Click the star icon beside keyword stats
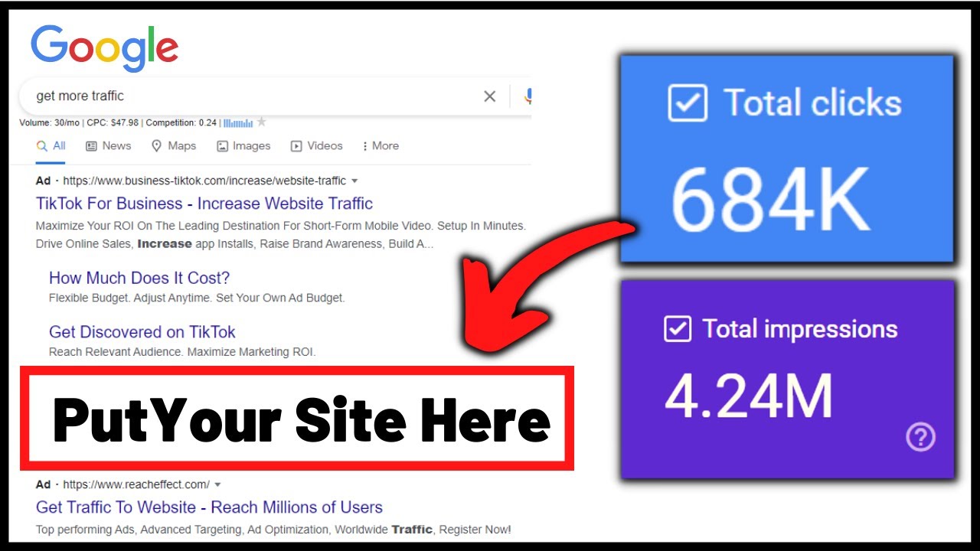 [262, 122]
